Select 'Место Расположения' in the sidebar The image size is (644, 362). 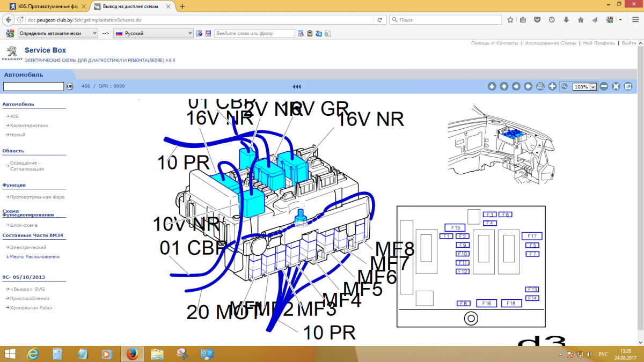point(32,256)
